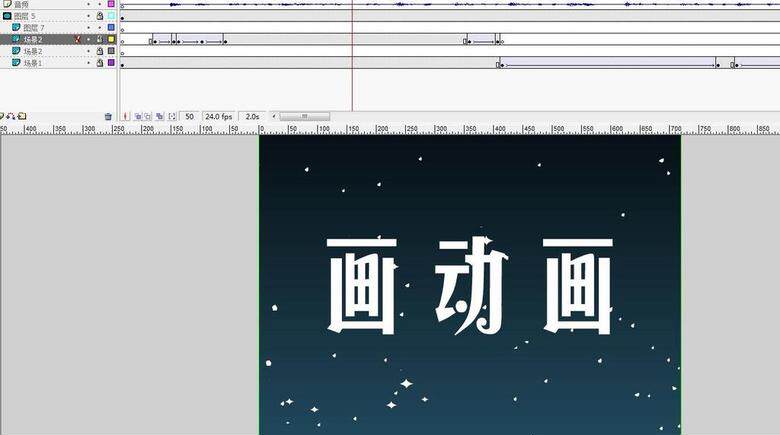The image size is (780, 435).
Task: Hide the 场景1 layer
Action: [89, 63]
